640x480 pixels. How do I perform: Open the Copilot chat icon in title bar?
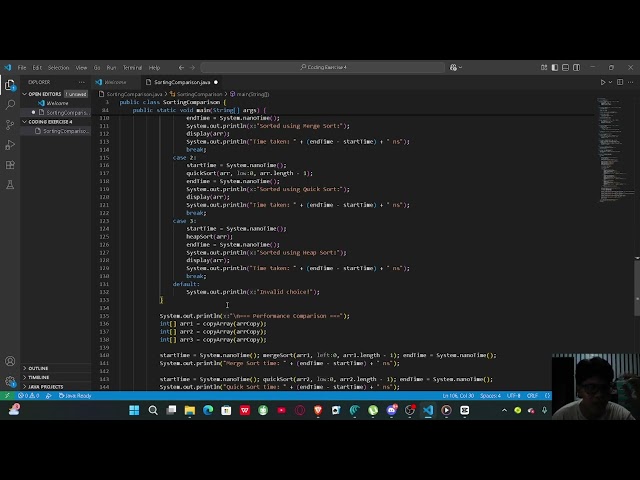pos(453,67)
